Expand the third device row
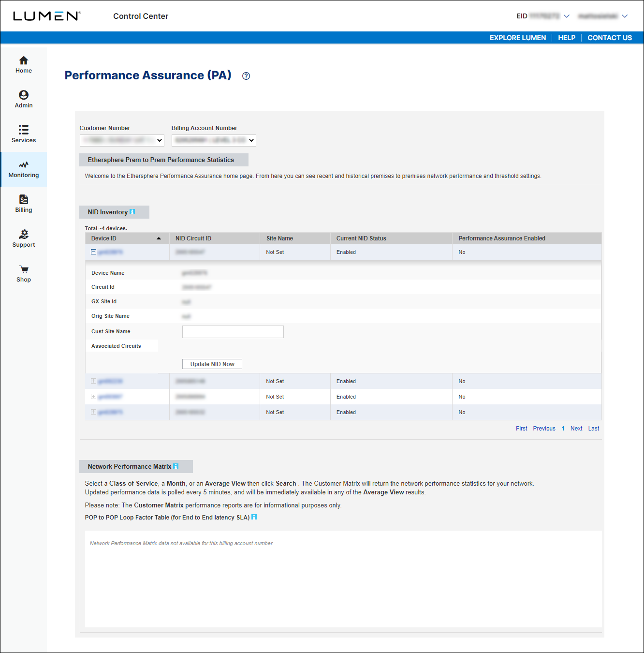The width and height of the screenshot is (644, 653). pyautogui.click(x=94, y=397)
